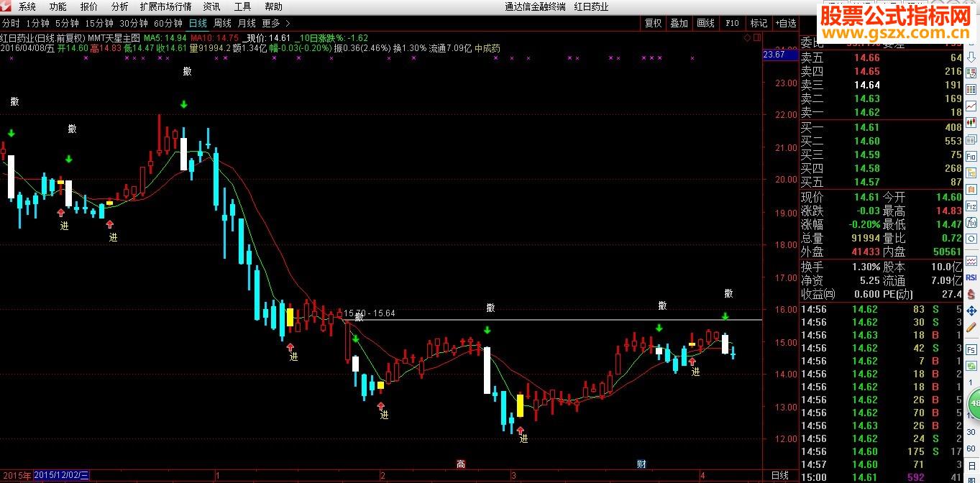Click the 日 period button in sidebar
The width and height of the screenshot is (980, 483).
[971, 466]
